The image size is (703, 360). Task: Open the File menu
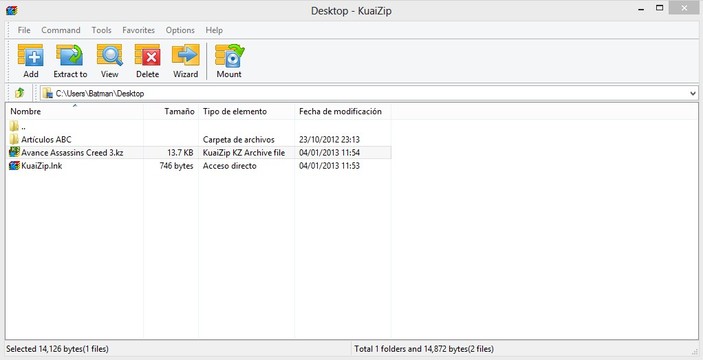(24, 30)
